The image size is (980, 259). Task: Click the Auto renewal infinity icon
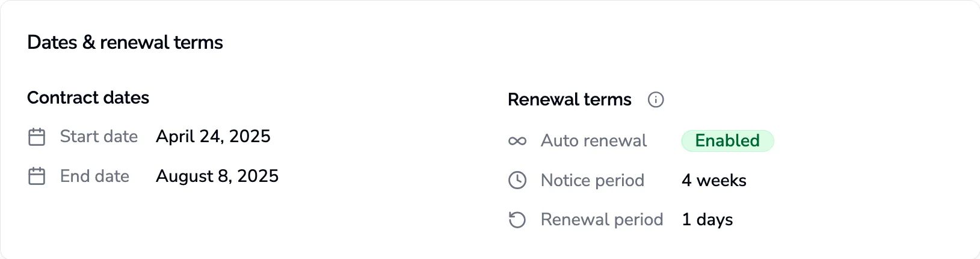(x=517, y=141)
